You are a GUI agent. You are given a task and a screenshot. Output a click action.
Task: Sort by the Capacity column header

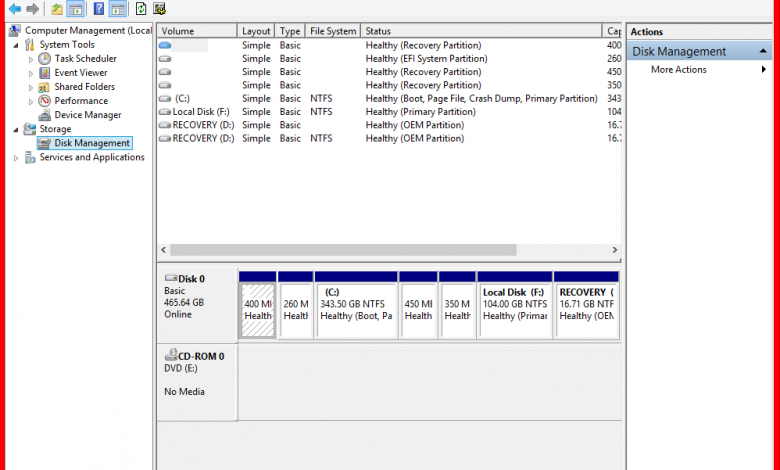tap(612, 31)
